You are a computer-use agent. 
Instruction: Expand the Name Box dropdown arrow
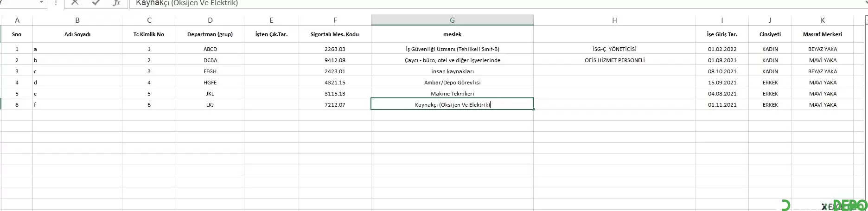pos(41,3)
